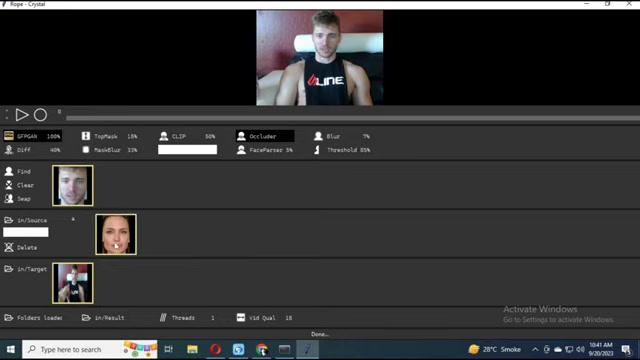Start video playback with the play button
This screenshot has height=360, width=640.
pos(22,115)
